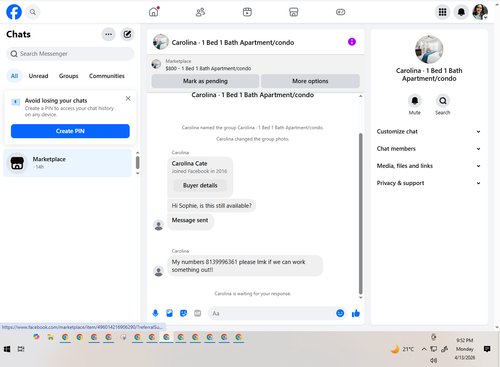Open the emoji picker in message box
500x367 pixels.
pyautogui.click(x=340, y=313)
